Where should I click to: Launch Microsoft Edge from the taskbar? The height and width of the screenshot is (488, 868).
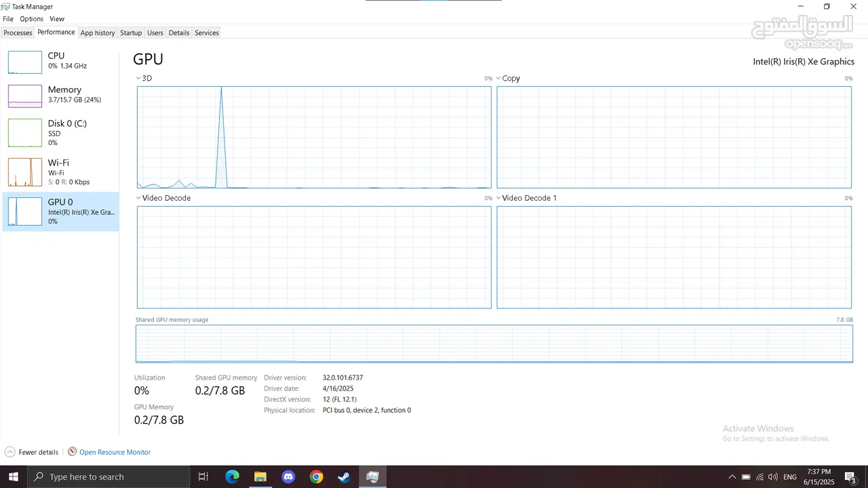pos(233,476)
